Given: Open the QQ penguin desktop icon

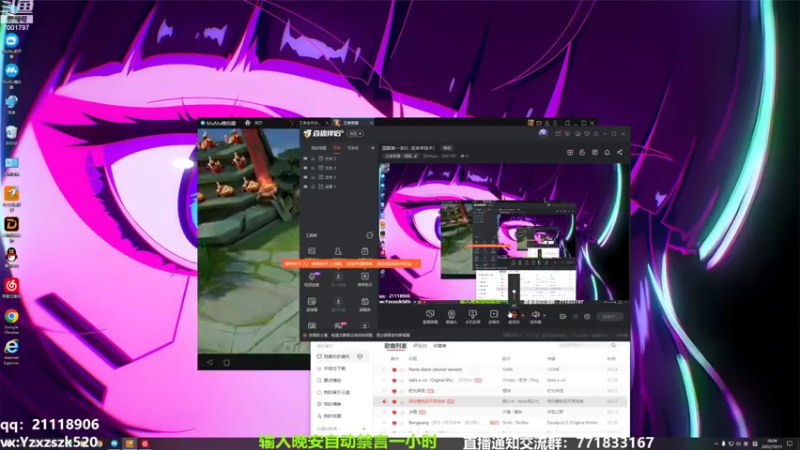Looking at the screenshot, I should [x=11, y=257].
